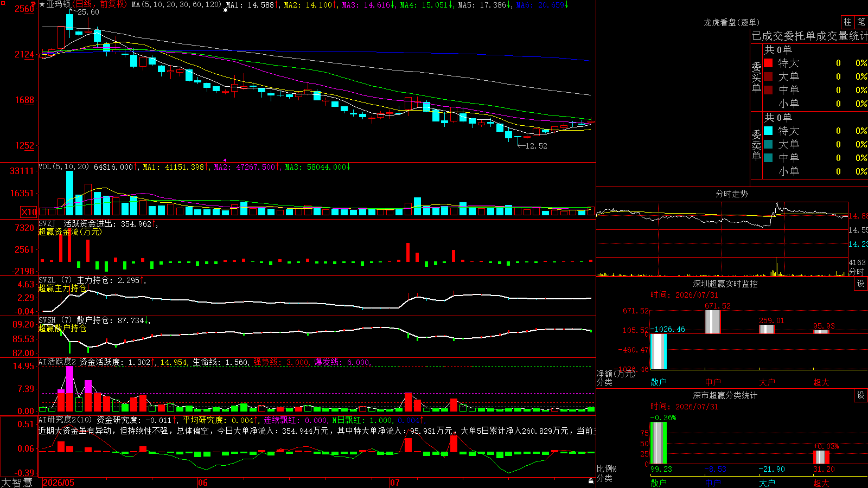
Task: Click the 大户 bar labeled 259.01
Action: click(x=767, y=329)
